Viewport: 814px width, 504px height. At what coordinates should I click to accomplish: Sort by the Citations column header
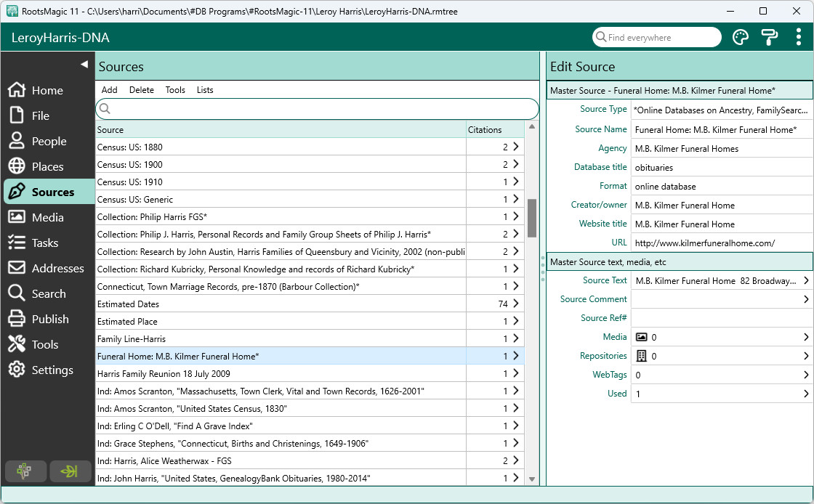pos(495,129)
